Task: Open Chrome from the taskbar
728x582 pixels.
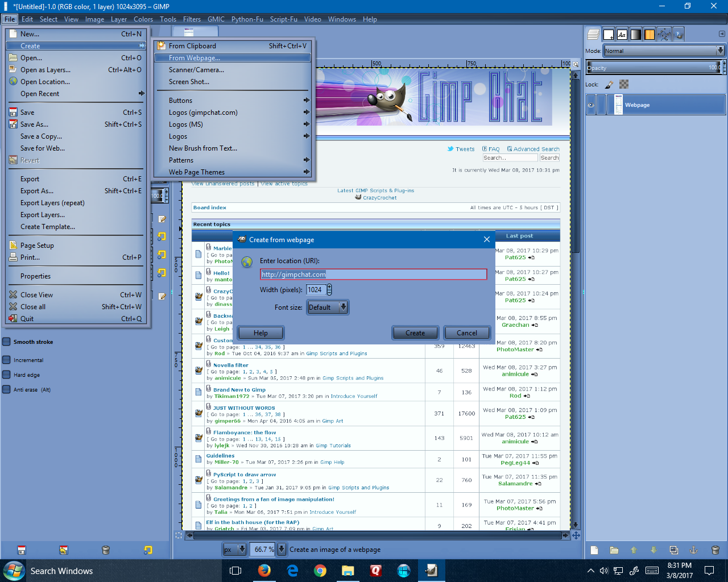Action: (320, 571)
